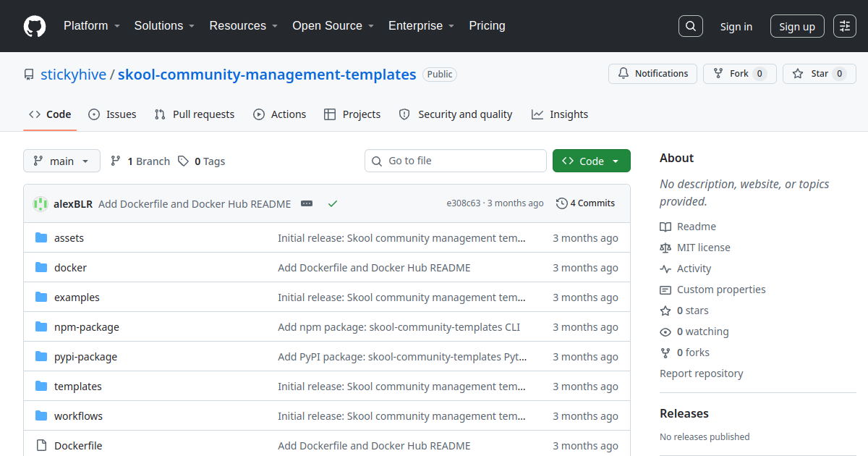Image resolution: width=868 pixels, height=456 pixels.
Task: Click the star icon in Star button
Action: tap(798, 74)
